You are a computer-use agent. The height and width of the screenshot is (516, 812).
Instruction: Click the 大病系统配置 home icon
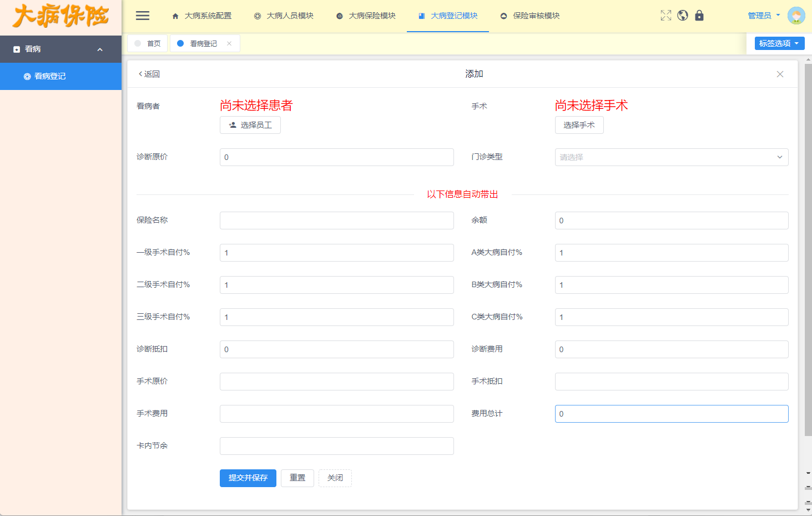coord(175,16)
